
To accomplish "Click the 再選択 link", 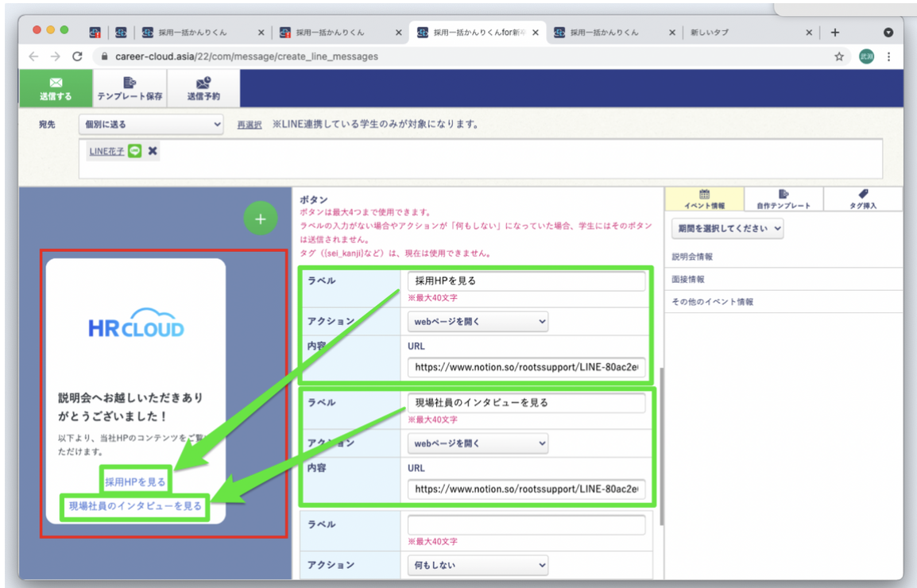I will (250, 125).
